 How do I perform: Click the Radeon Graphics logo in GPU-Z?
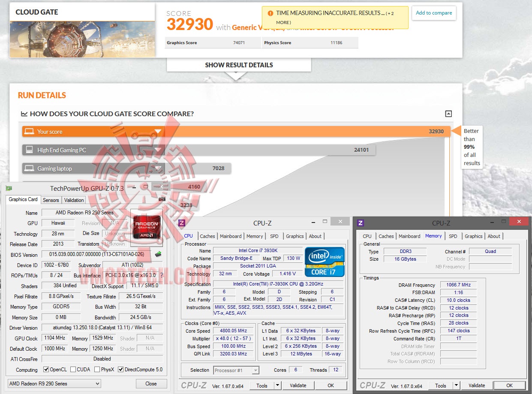pyautogui.click(x=147, y=227)
